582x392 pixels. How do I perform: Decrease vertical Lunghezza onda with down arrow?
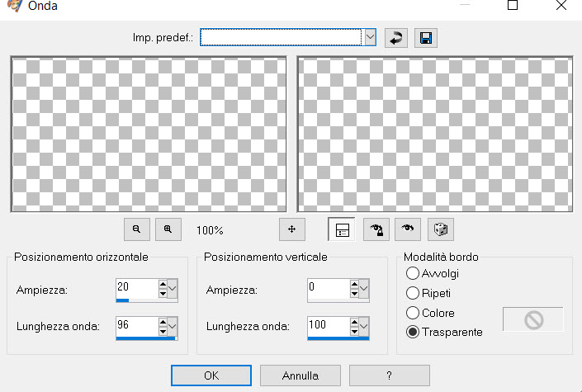point(354,331)
